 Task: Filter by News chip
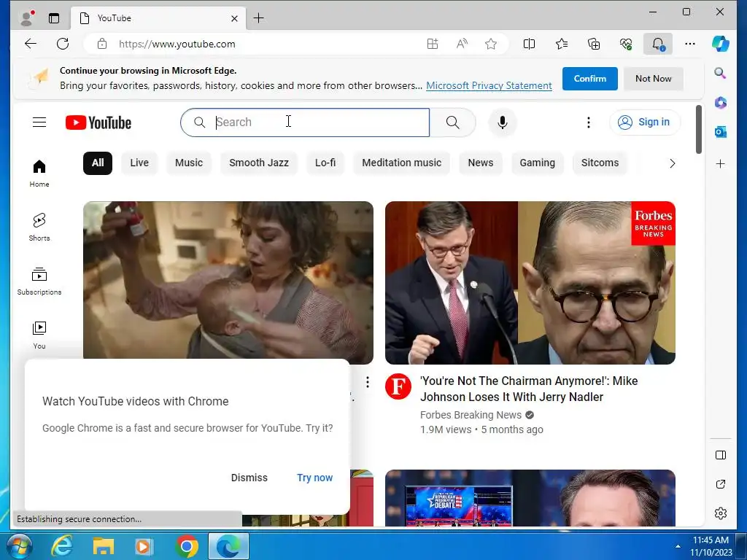(480, 163)
